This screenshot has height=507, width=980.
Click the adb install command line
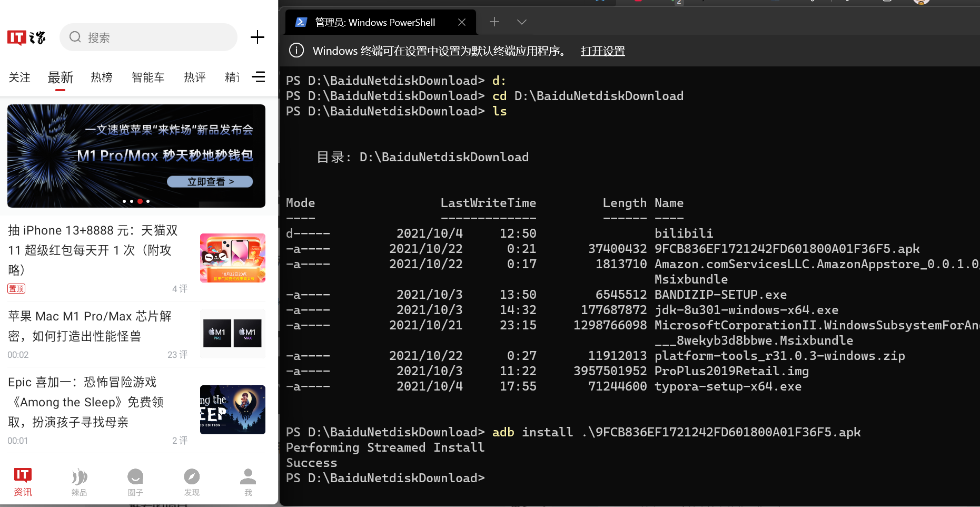coord(573,432)
